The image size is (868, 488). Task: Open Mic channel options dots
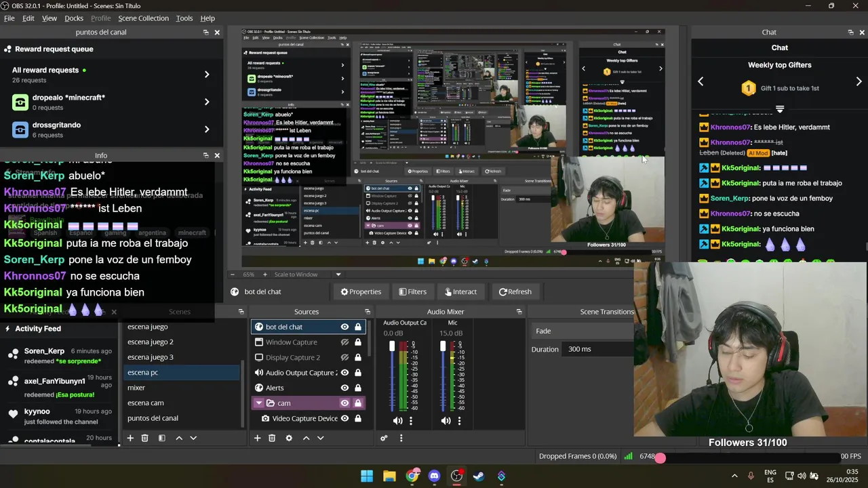point(459,420)
